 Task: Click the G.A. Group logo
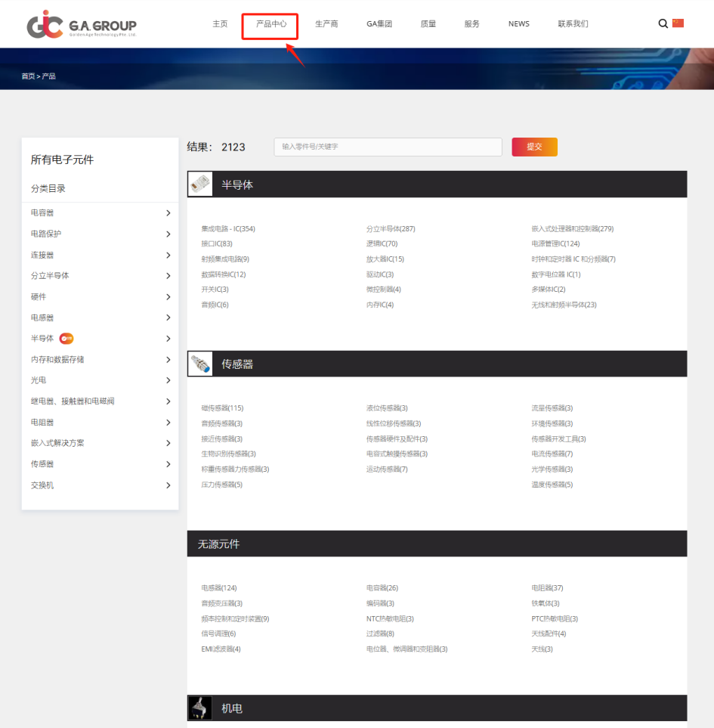point(82,26)
